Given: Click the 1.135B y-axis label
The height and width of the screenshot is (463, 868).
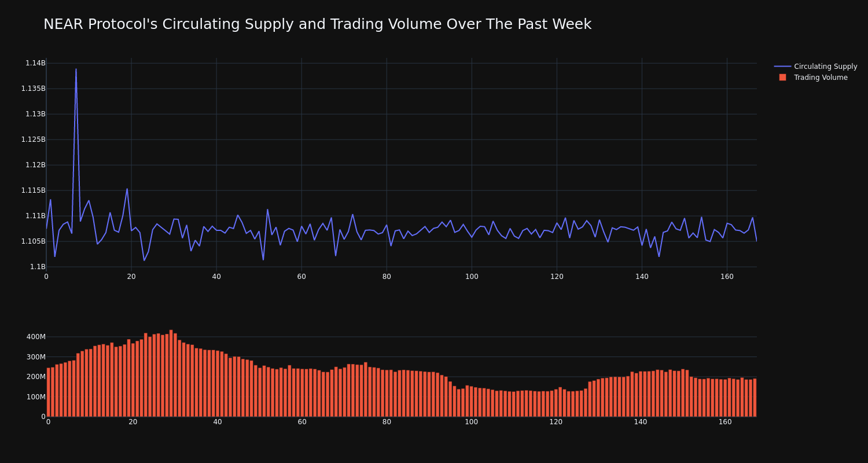Looking at the screenshot, I should click(x=33, y=89).
